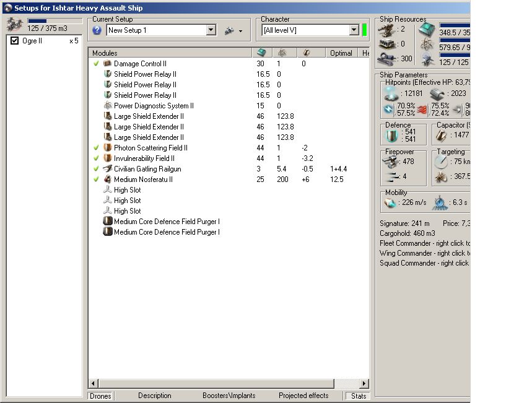The width and height of the screenshot is (532, 403).
Task: Select second Medium Core Defence Field Purger I
Action: point(229,232)
